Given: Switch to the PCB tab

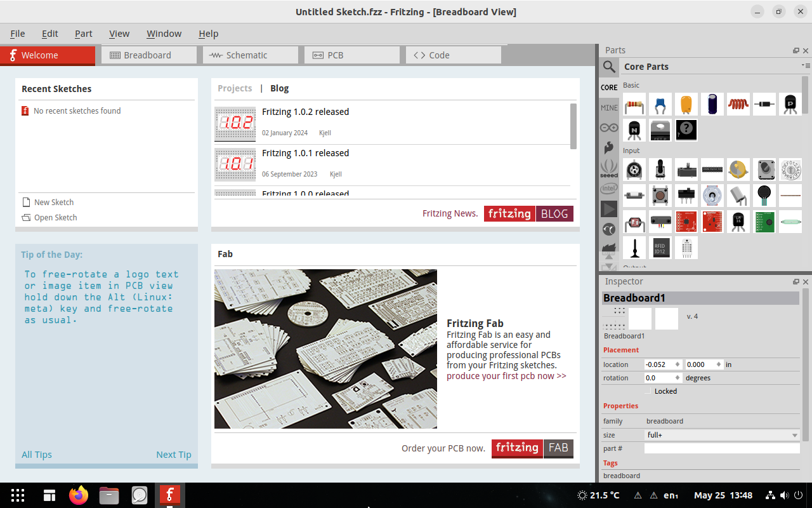Looking at the screenshot, I should click(x=352, y=55).
